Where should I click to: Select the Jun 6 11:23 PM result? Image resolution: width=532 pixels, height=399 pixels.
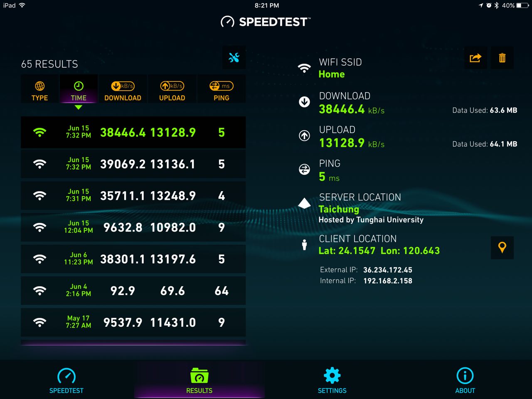pos(133,259)
